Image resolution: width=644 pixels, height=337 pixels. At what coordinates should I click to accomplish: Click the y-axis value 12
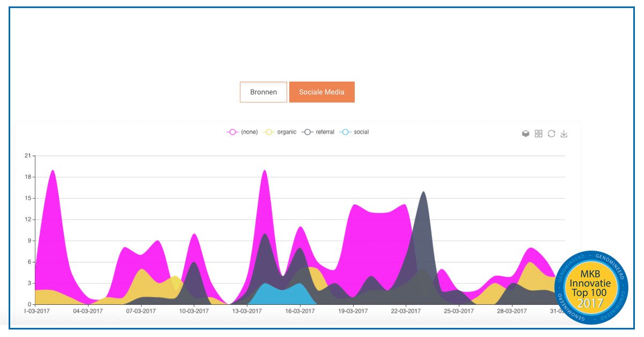click(28, 219)
